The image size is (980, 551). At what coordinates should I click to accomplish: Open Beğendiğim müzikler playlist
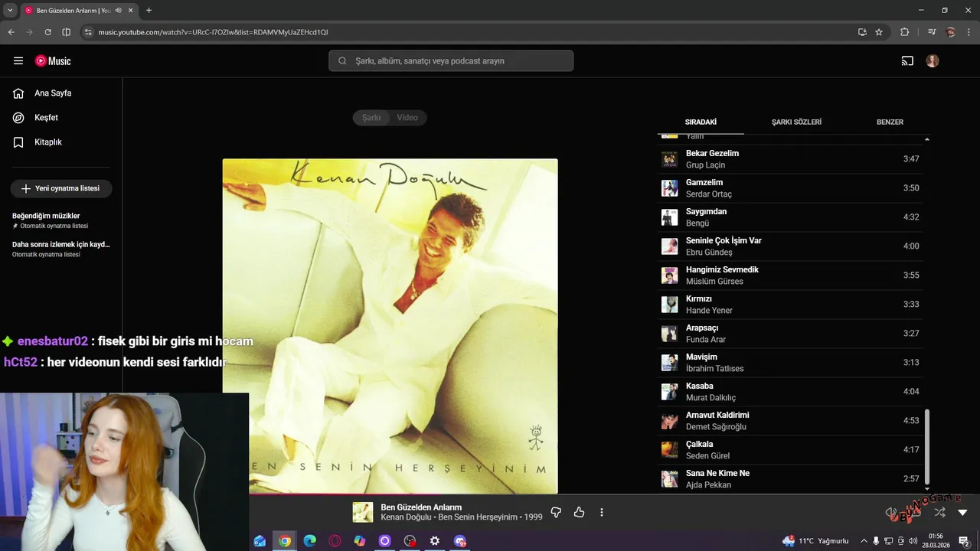tap(61, 220)
